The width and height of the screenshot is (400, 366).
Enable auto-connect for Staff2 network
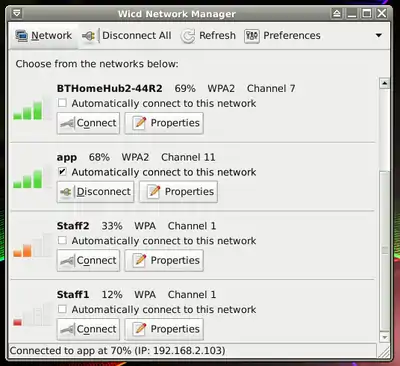point(62,240)
